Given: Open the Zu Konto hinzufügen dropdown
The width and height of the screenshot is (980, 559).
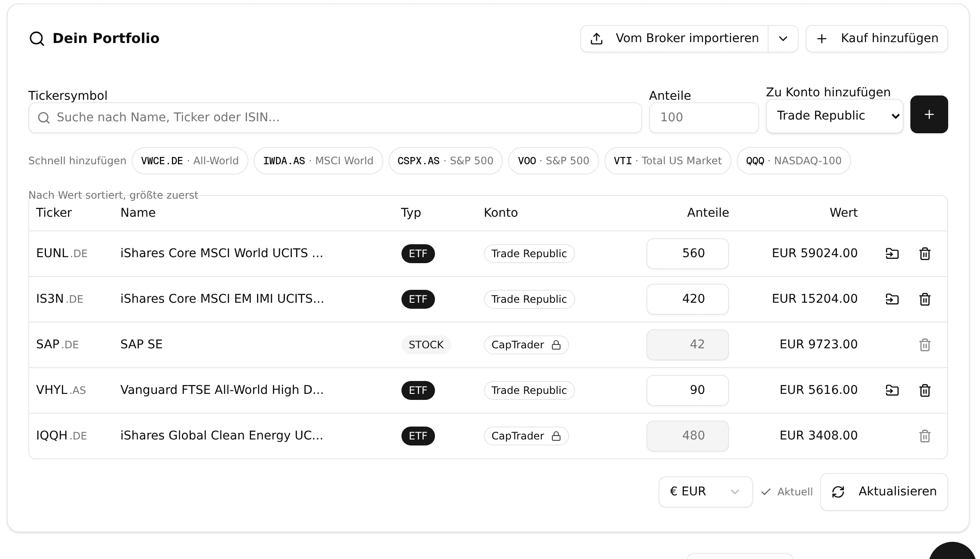Looking at the screenshot, I should click(834, 116).
